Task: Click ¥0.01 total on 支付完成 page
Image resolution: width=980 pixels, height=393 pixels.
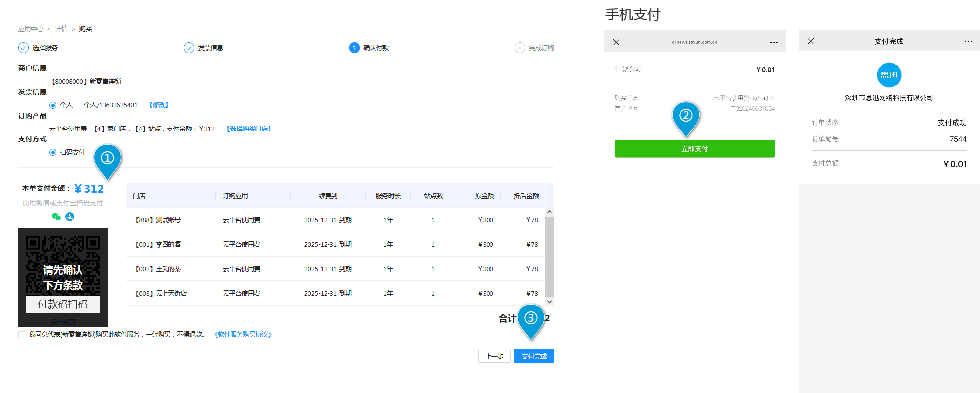Action: point(955,164)
